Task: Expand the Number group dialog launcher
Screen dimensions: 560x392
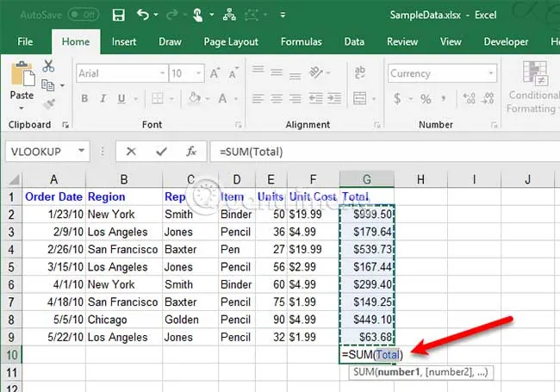Action: click(x=495, y=125)
